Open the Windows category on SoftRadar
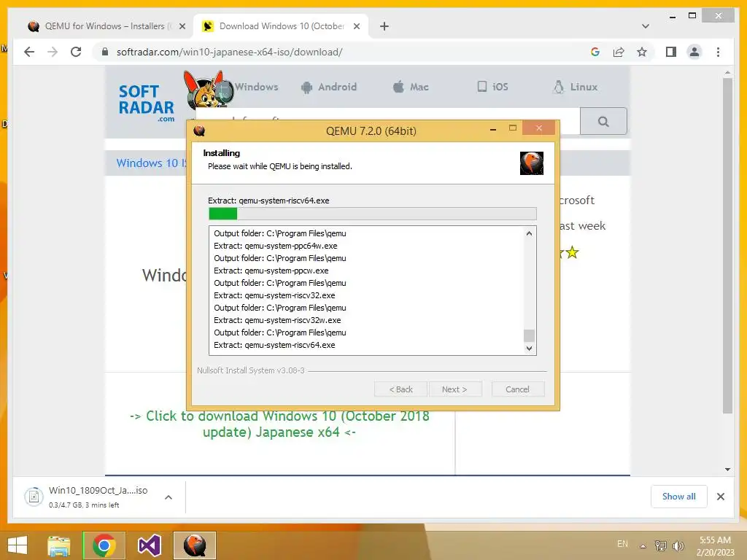Viewport: 747px width, 560px height. click(x=256, y=87)
